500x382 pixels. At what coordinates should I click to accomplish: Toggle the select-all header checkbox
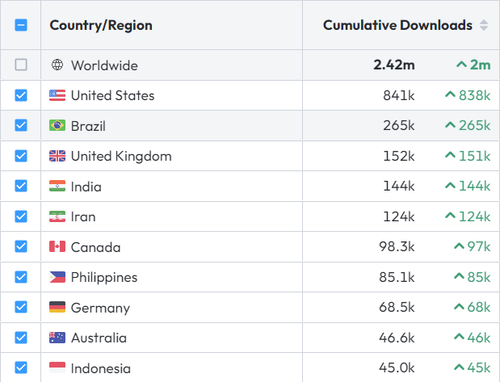coord(21,25)
